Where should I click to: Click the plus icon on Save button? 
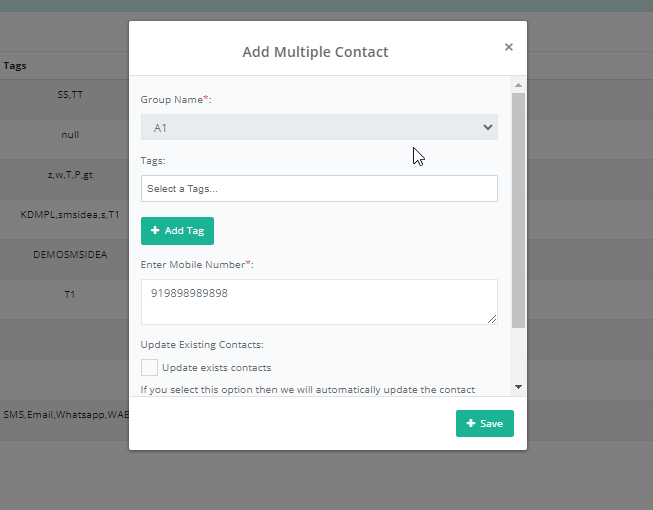470,424
